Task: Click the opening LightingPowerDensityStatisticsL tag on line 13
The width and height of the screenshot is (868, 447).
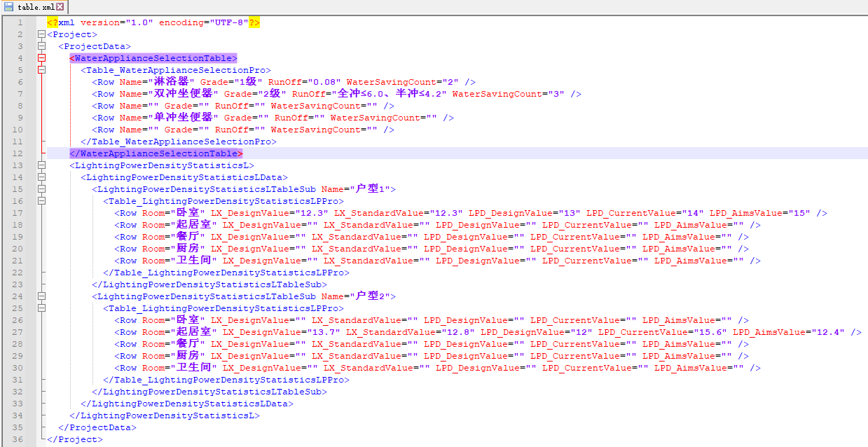Action: pyautogui.click(x=162, y=165)
